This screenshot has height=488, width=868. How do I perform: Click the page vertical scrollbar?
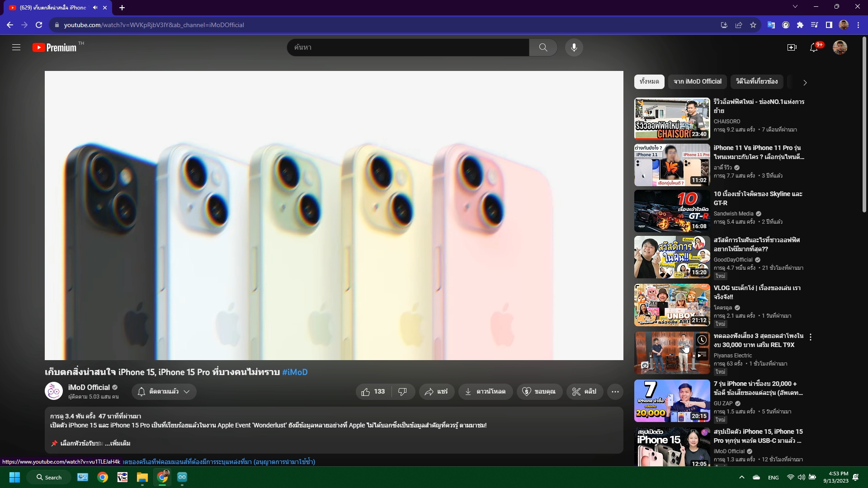pos(864,124)
